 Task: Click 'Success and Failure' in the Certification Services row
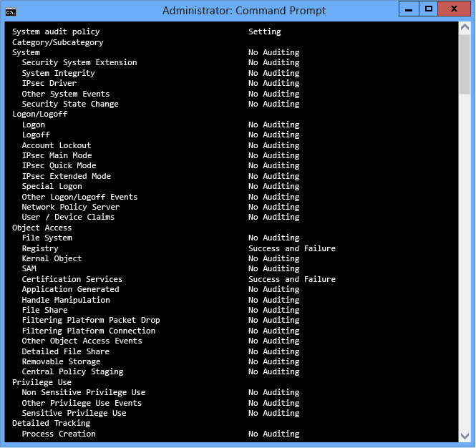[x=292, y=279]
